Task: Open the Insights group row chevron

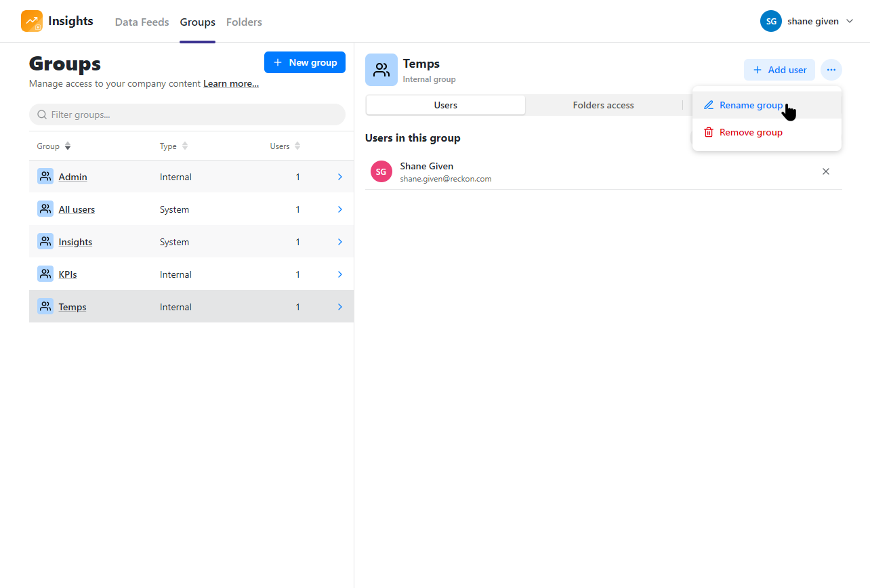Action: pos(339,242)
